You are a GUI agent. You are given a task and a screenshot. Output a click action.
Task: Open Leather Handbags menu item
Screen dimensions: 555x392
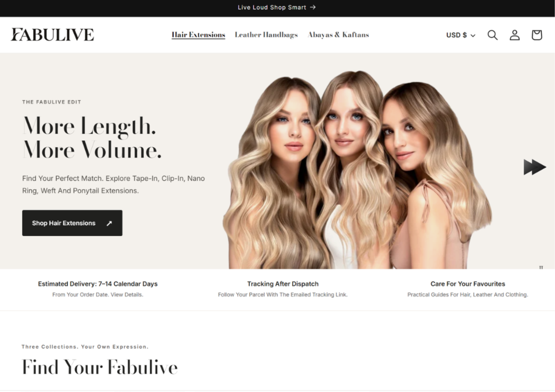[266, 35]
